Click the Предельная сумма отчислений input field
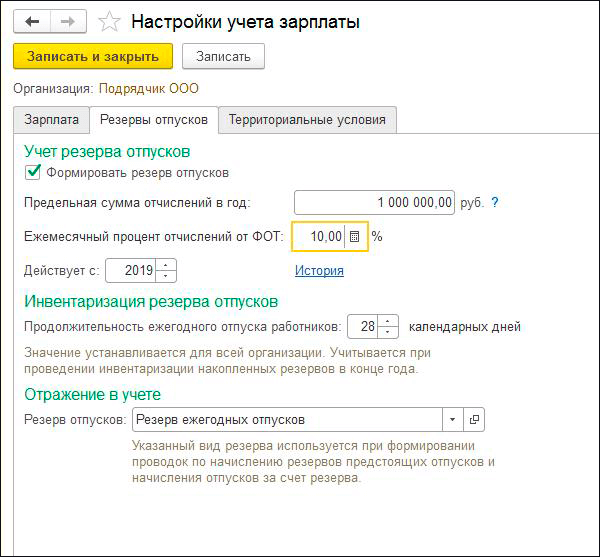This screenshot has height=557, width=600. (375, 202)
